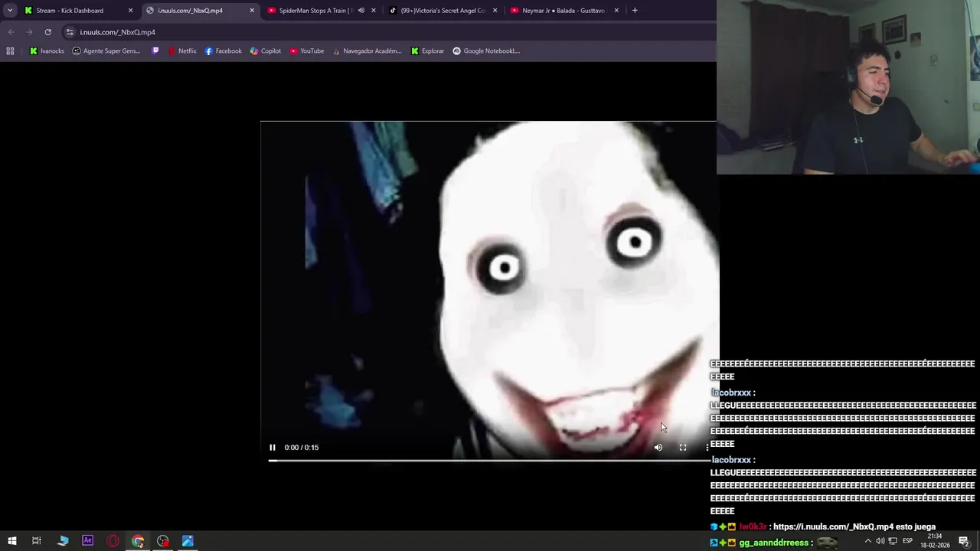The width and height of the screenshot is (980, 551).
Task: Open the clock and calendar flyout
Action: (x=934, y=541)
